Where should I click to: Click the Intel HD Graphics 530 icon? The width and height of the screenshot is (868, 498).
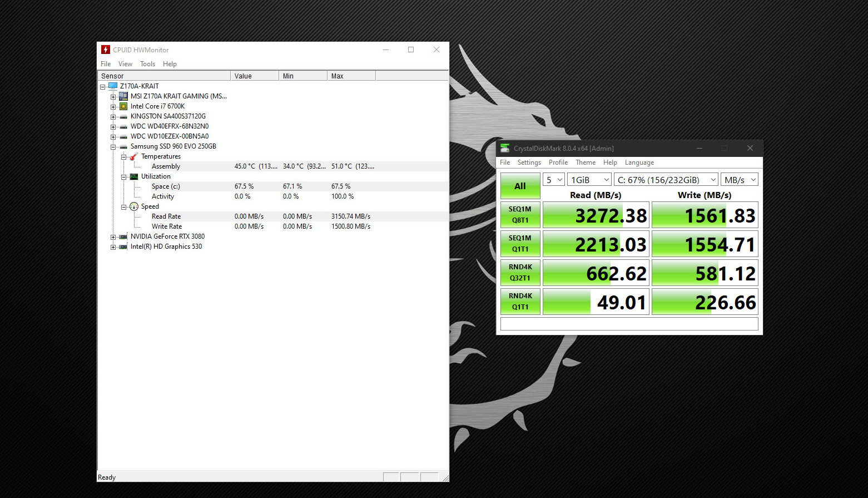tap(123, 247)
